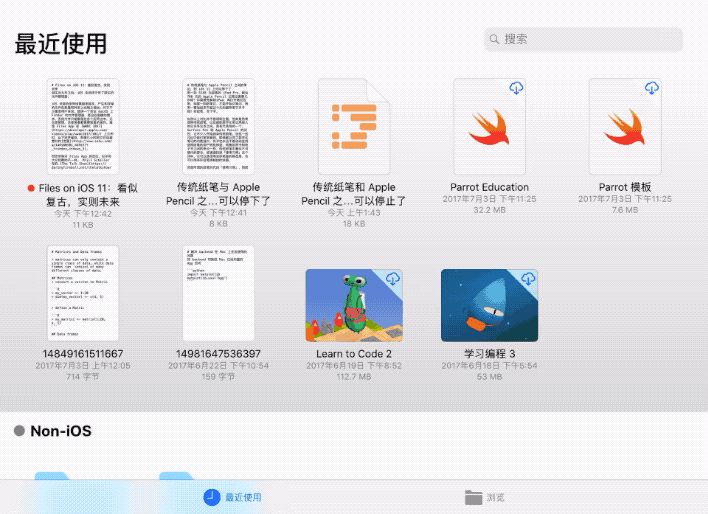Select file name 'Files on iOS 11：看似复古，实则未来'

88,195
